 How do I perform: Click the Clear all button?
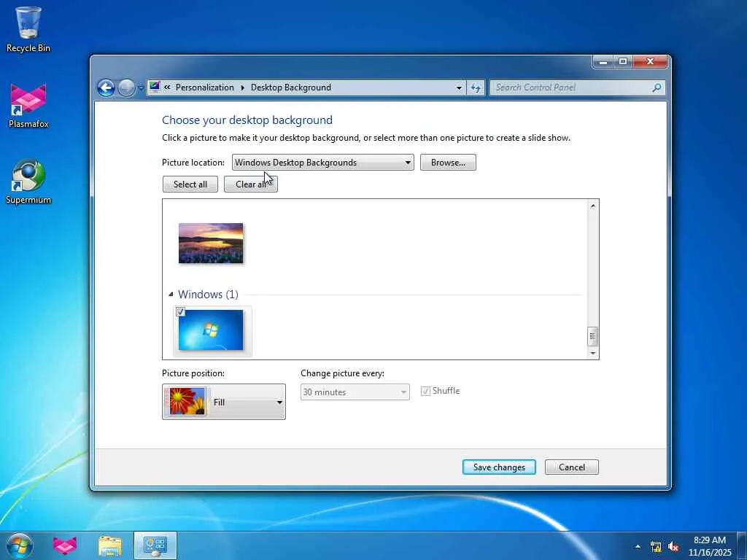(x=251, y=184)
